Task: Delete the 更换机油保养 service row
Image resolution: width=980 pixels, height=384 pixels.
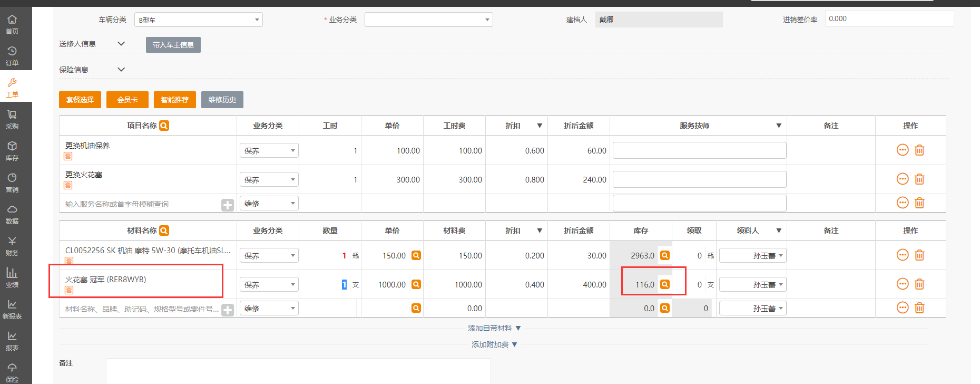Action: pyautogui.click(x=919, y=150)
